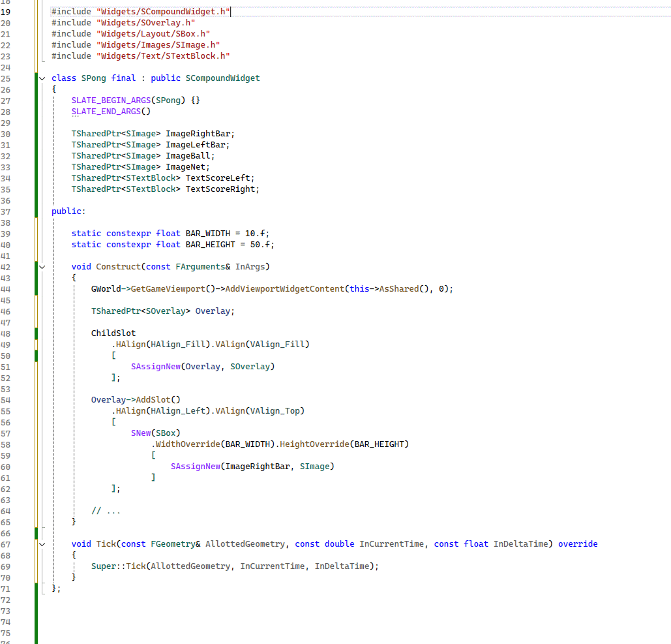Screen dimensions: 671x644
Task: Click the ChildSlot identifier
Action: point(113,333)
